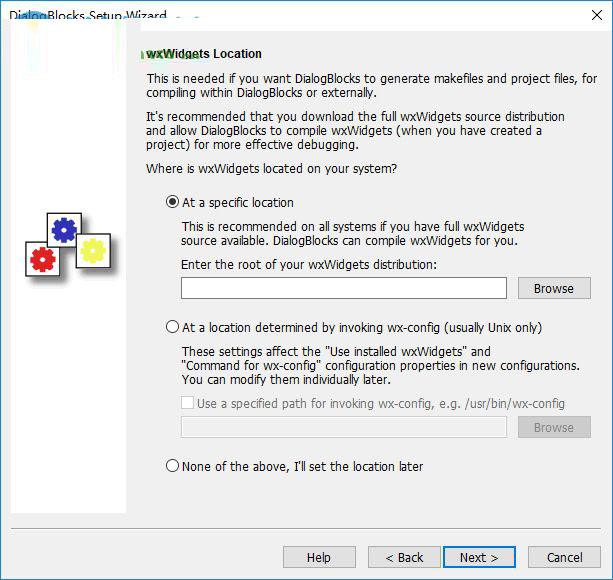The width and height of the screenshot is (613, 580).
Task: Close the DialogBlocks Setup Wizard window
Action: point(597,15)
